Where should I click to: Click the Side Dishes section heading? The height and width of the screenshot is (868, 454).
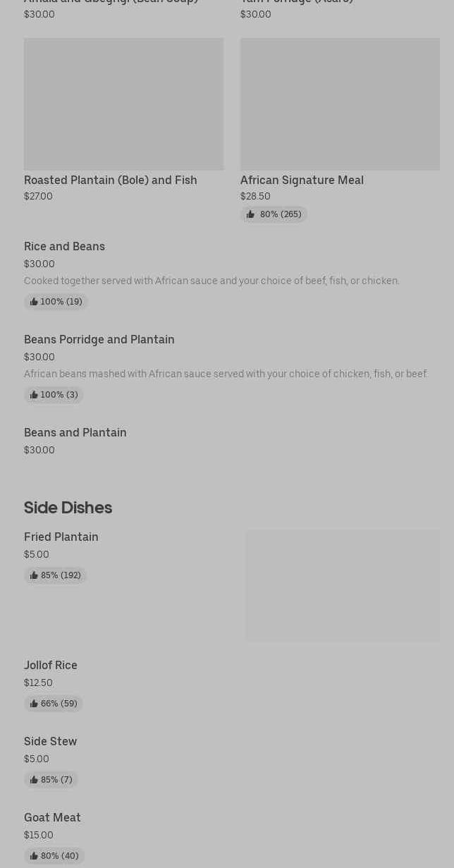click(x=68, y=508)
